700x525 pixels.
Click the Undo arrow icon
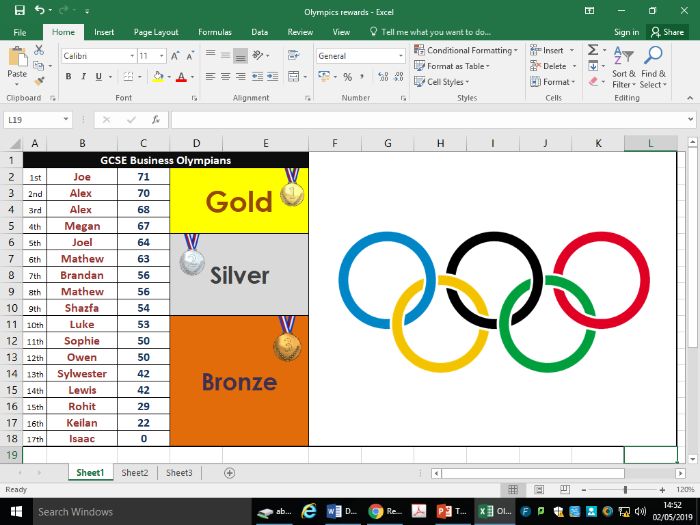[x=40, y=10]
